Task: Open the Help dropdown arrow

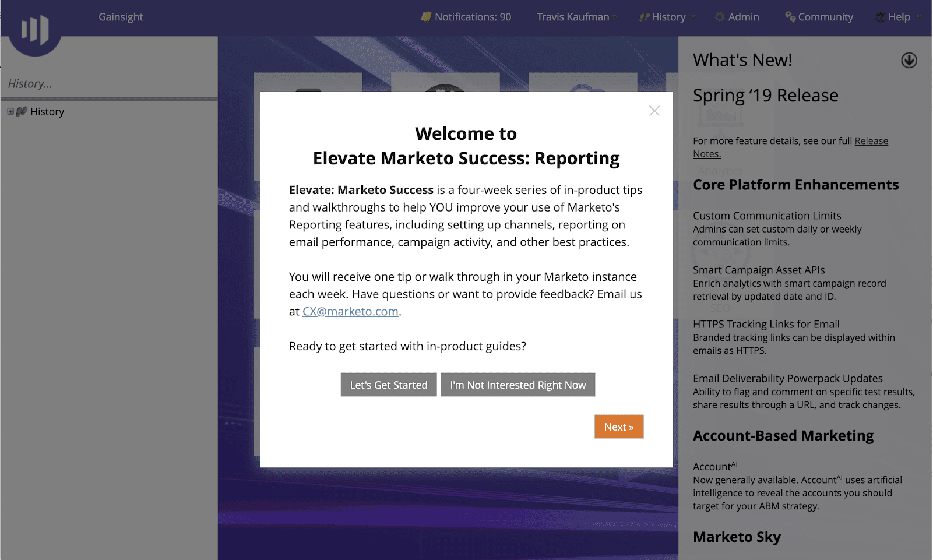Action: (918, 17)
